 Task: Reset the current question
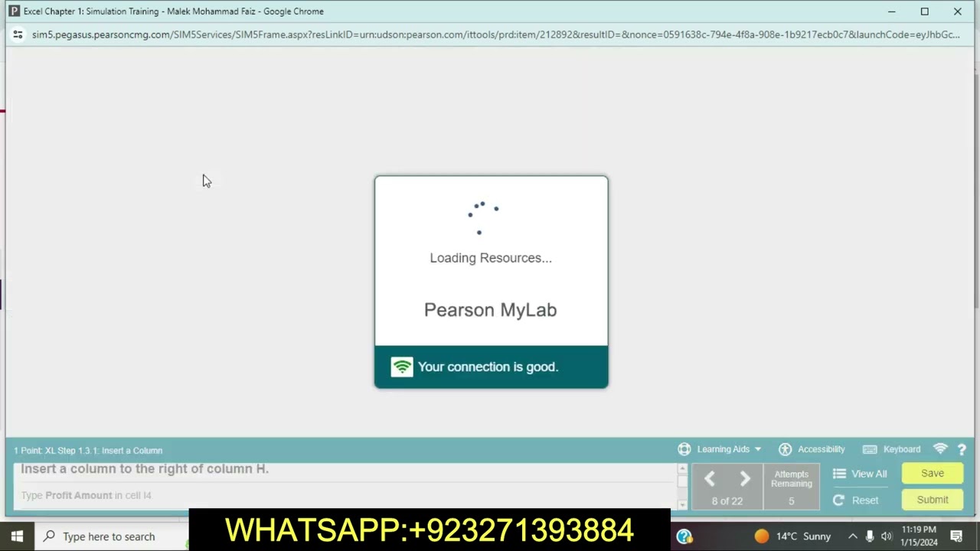pyautogui.click(x=865, y=500)
